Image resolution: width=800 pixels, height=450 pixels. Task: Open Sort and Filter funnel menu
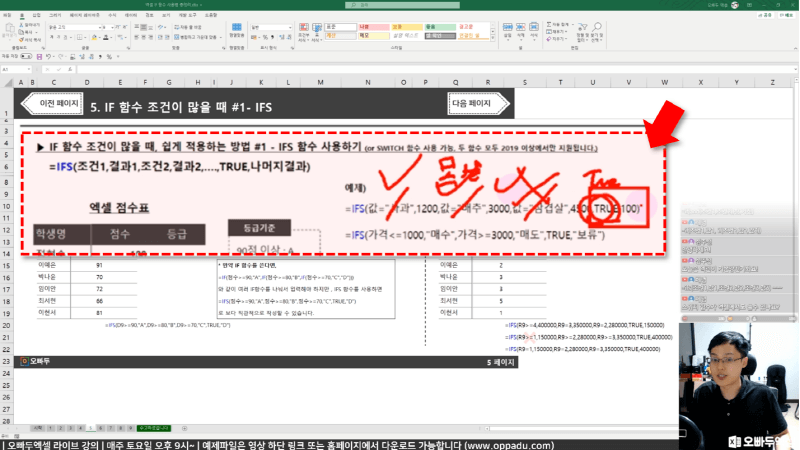583,32
